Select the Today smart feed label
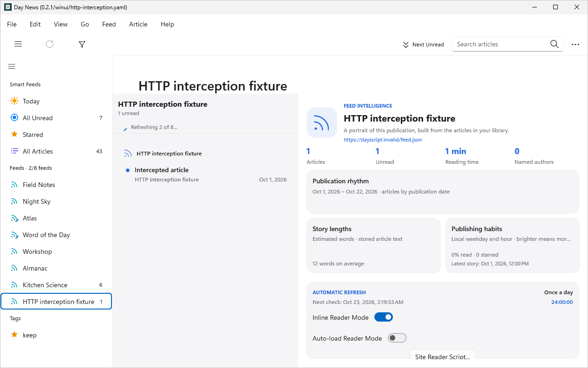Screen dimensions: 588x368 click(31, 101)
